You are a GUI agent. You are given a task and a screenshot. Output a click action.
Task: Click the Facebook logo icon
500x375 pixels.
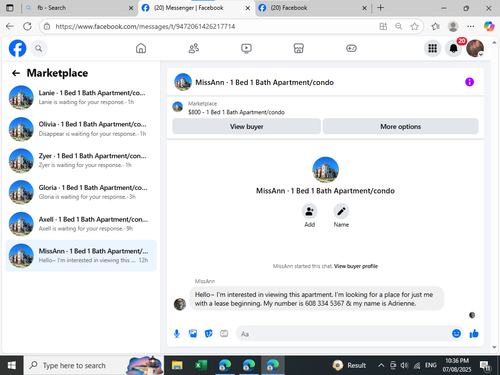point(17,48)
